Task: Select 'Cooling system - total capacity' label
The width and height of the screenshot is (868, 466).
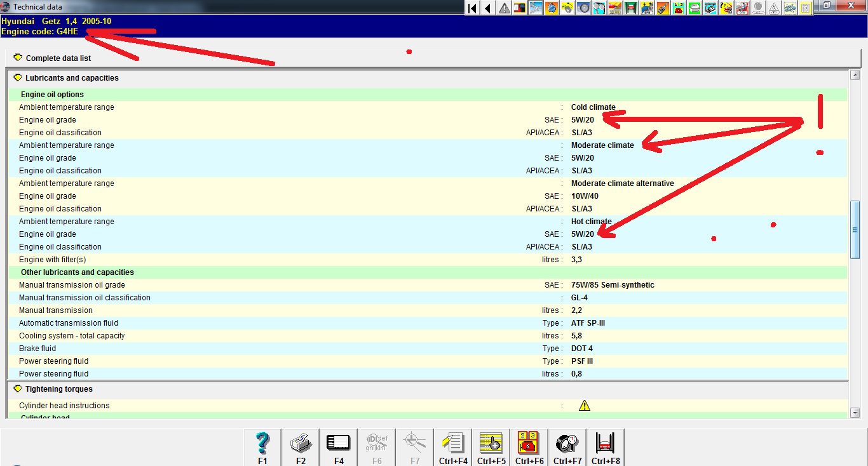Action: click(x=72, y=336)
